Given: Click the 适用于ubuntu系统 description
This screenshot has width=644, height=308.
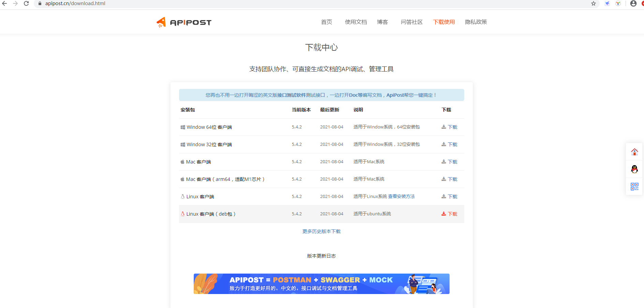Looking at the screenshot, I should coord(372,214).
